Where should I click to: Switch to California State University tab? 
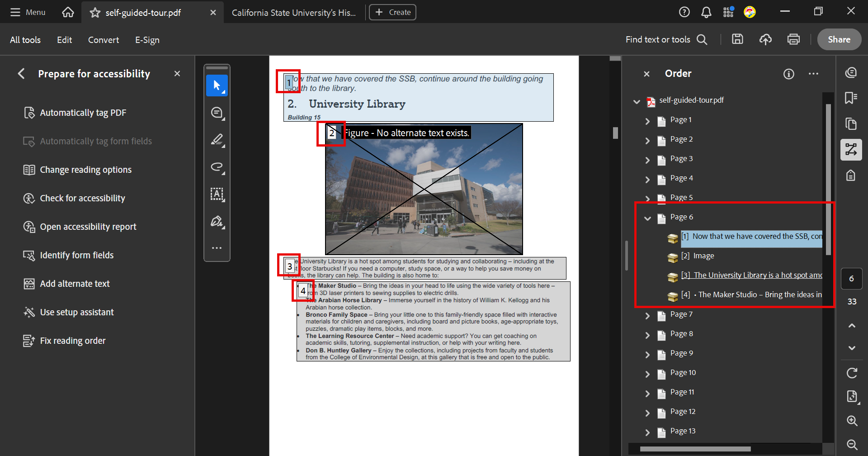[x=293, y=13]
